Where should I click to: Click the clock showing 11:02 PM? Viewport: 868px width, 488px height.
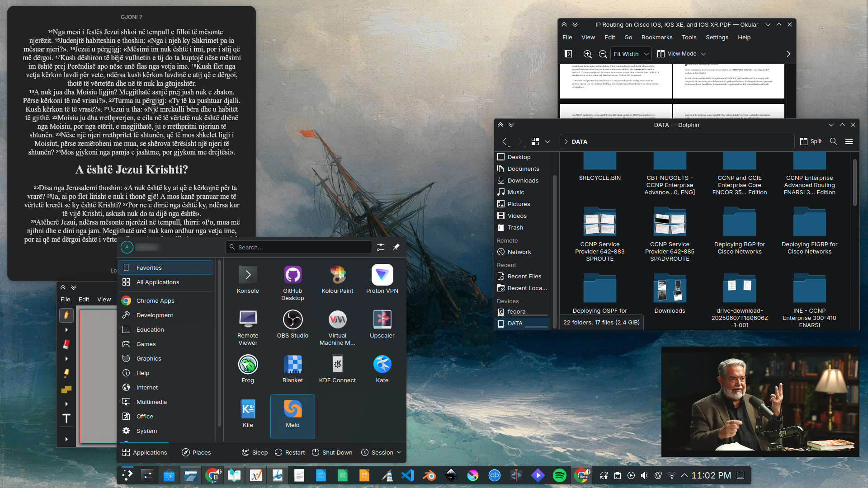pos(711,475)
